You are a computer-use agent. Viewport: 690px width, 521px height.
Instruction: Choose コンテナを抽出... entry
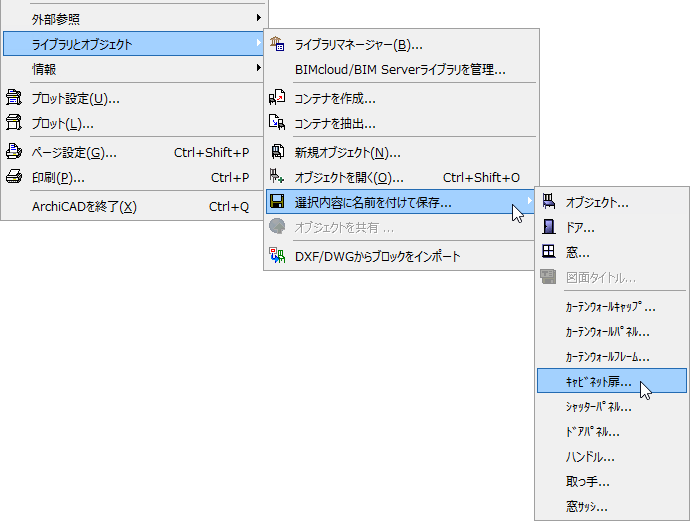(401, 123)
